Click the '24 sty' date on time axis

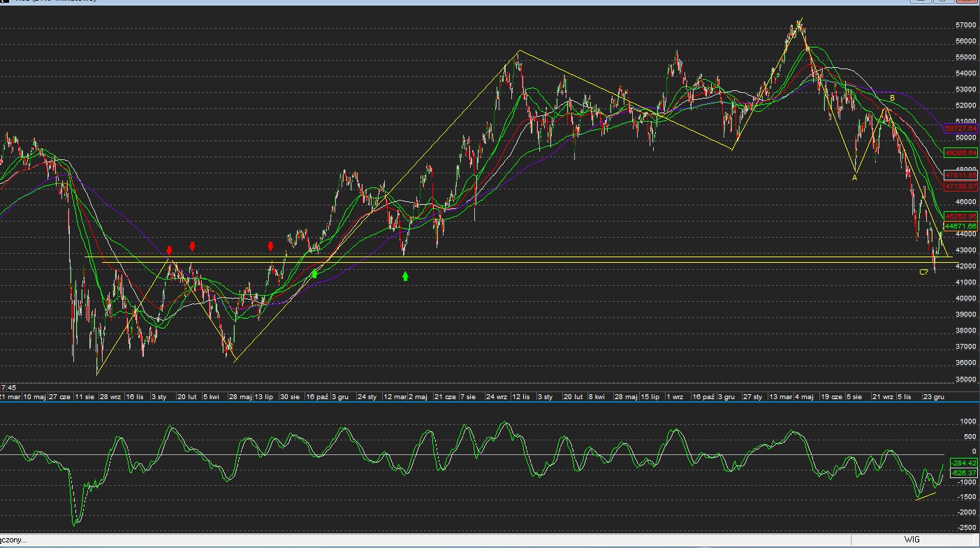[367, 396]
